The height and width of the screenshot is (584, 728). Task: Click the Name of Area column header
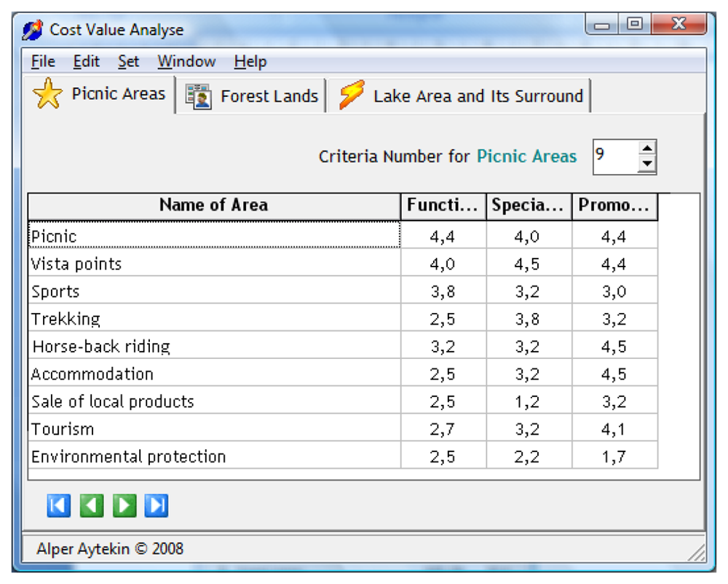point(214,205)
